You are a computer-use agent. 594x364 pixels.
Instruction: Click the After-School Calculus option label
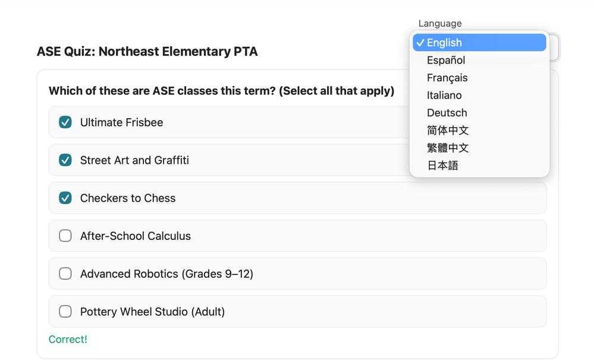[x=136, y=236]
